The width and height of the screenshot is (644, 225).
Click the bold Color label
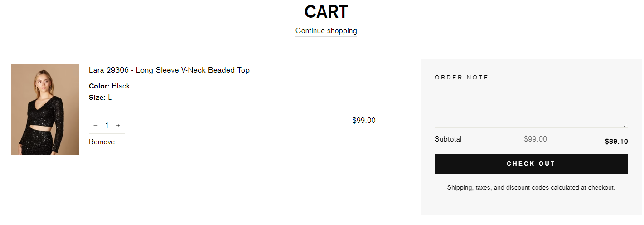pos(99,86)
